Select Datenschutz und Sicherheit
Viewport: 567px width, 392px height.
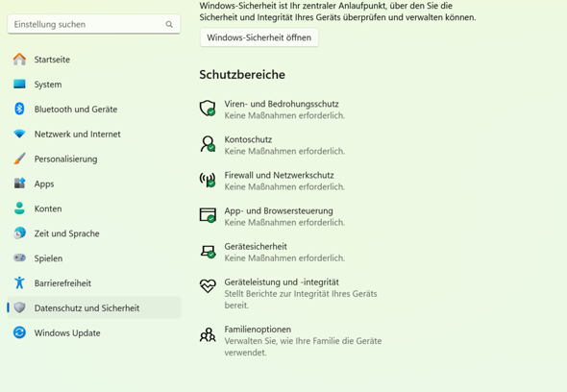(x=94, y=307)
